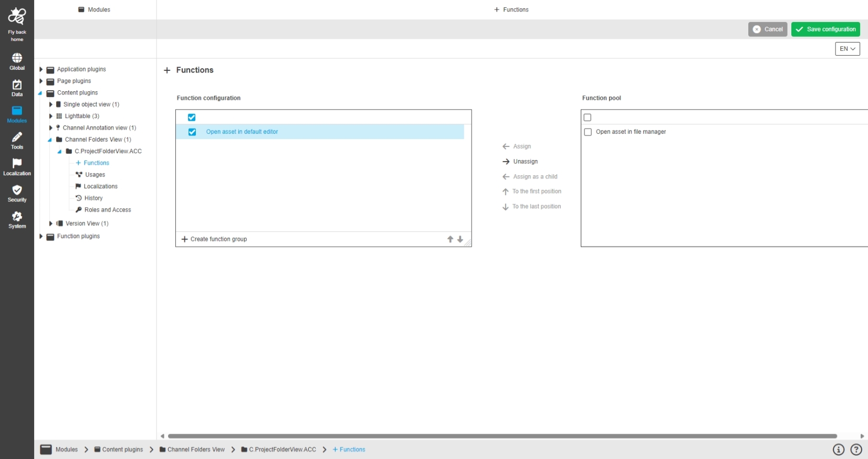
Task: Expand Function plugins tree node
Action: [x=41, y=236]
